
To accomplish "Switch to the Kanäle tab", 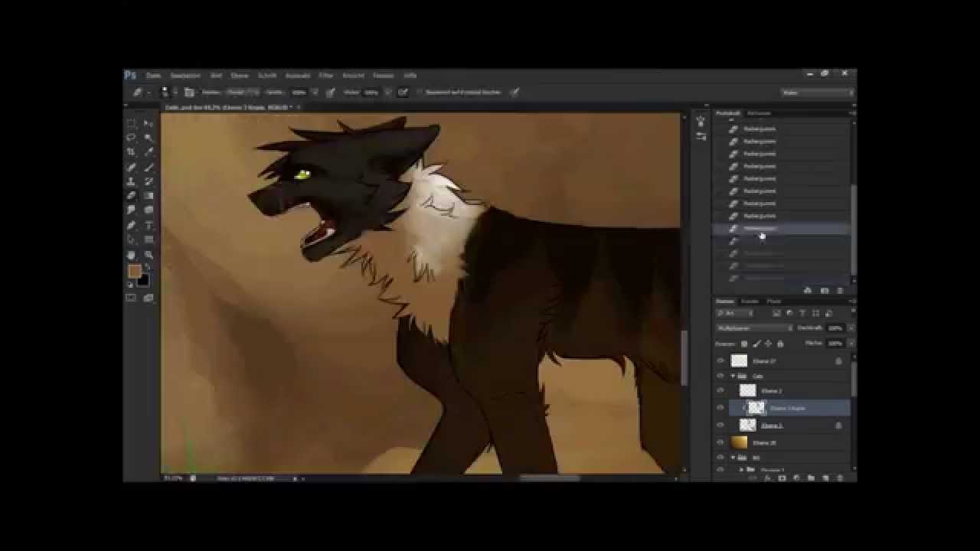I will click(750, 302).
